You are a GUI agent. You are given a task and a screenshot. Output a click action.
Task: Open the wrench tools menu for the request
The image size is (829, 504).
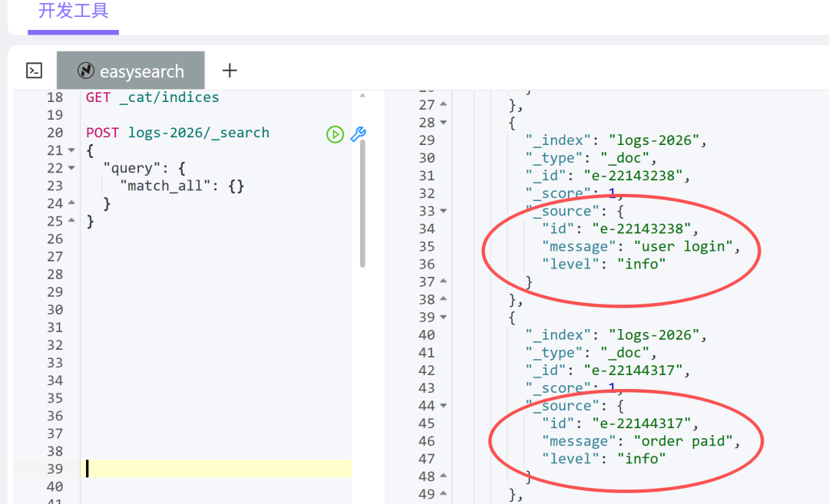click(358, 133)
